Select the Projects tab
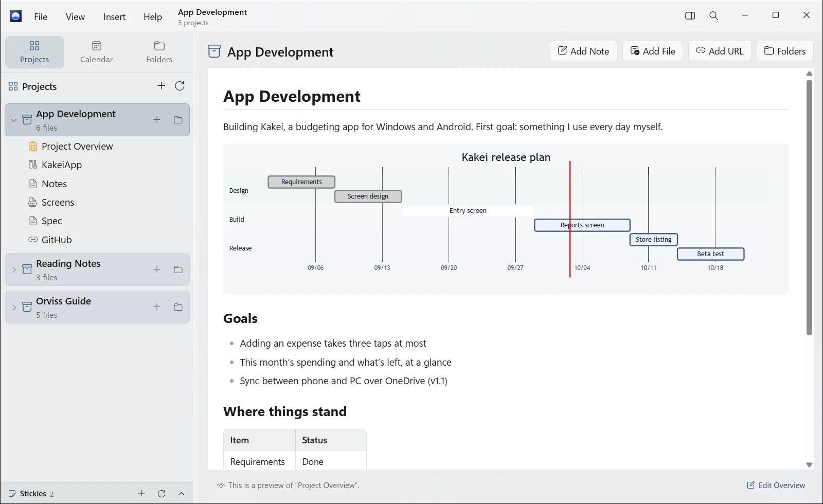This screenshot has height=504, width=823. pyautogui.click(x=34, y=52)
